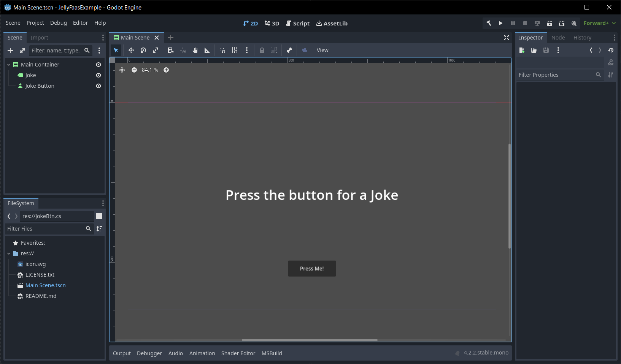Select the Joke label node
Screen dimensions: 621x364
point(30,75)
